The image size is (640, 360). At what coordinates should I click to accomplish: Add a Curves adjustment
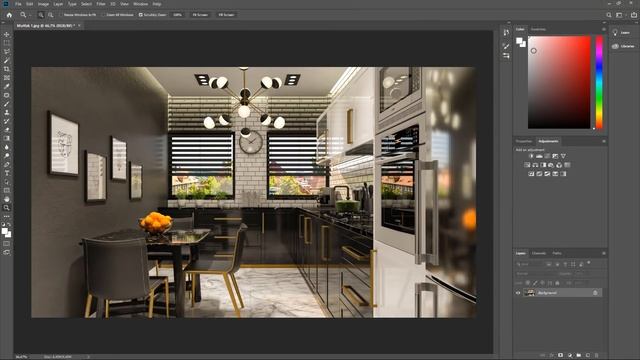[547, 156]
